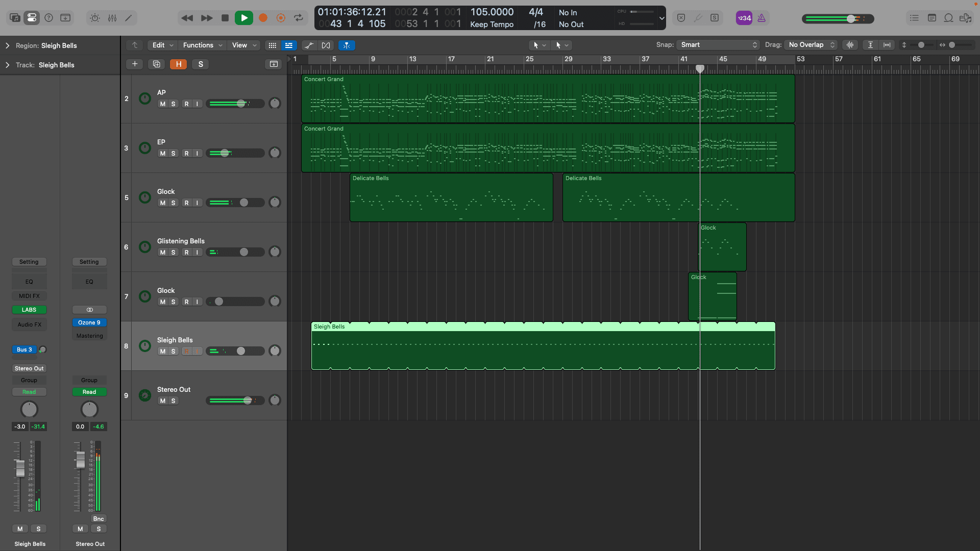Open the Library panel icon
This screenshot has width=980, height=551.
point(15,18)
